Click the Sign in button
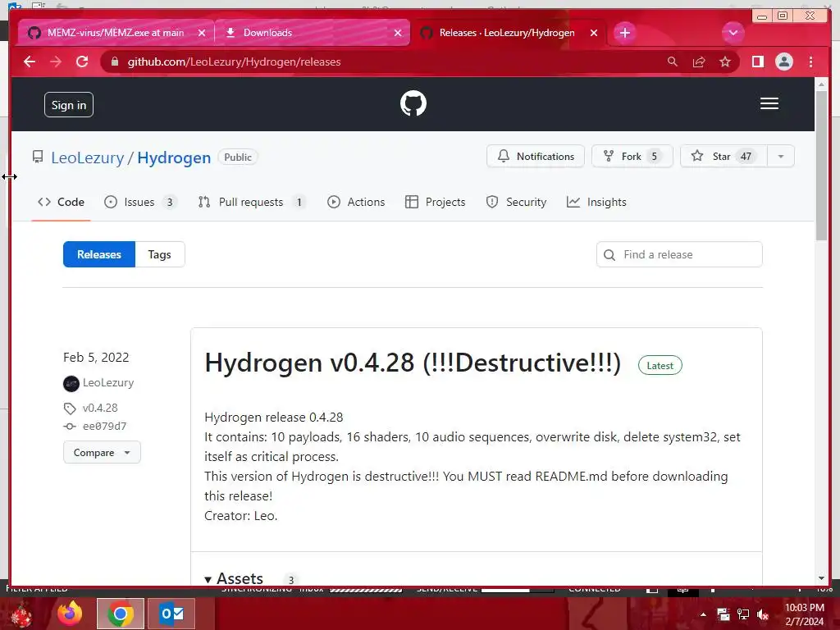Viewport: 840px width, 630px height. [x=69, y=105]
